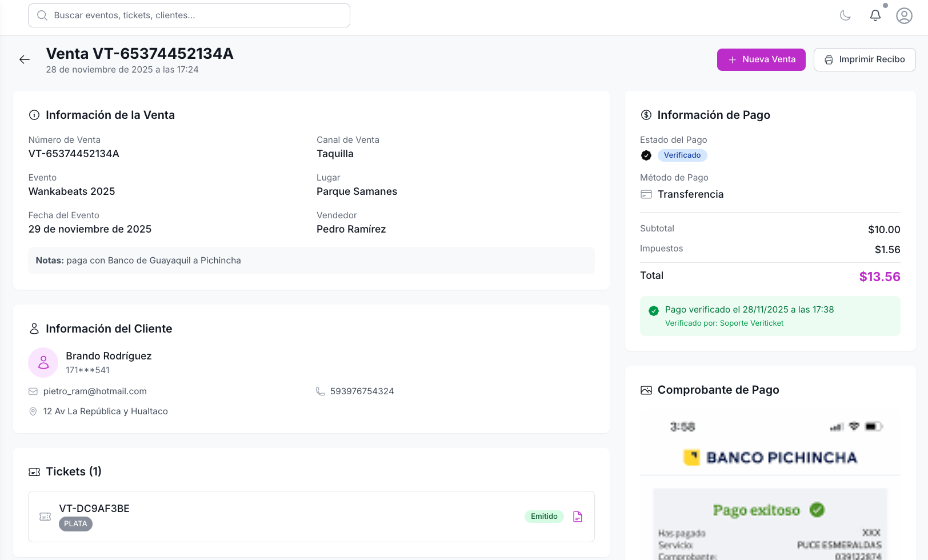928x560 pixels.
Task: Click the phone icon beside 593976754324
Action: 320,391
